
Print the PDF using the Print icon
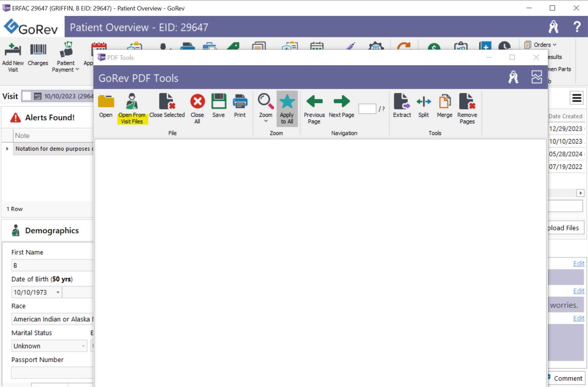tap(240, 101)
